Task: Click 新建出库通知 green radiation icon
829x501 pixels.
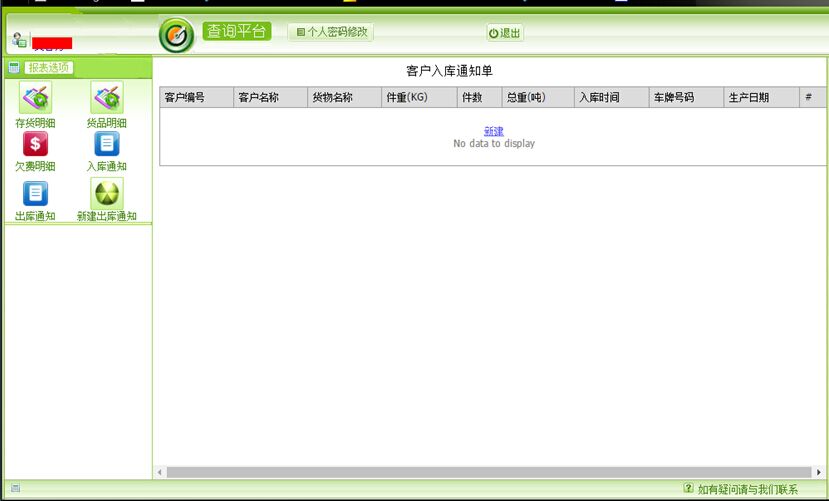Action: tap(106, 194)
